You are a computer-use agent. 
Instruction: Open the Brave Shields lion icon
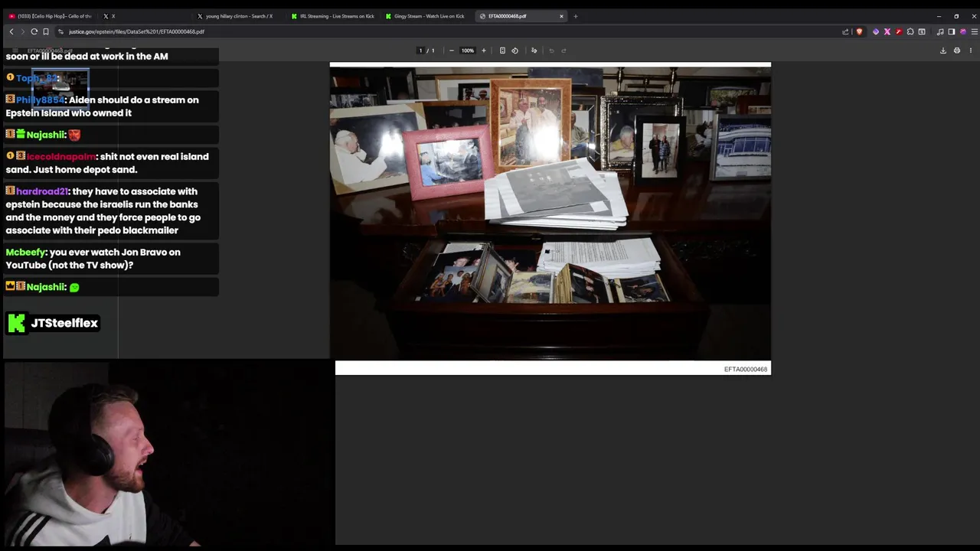pyautogui.click(x=859, y=31)
